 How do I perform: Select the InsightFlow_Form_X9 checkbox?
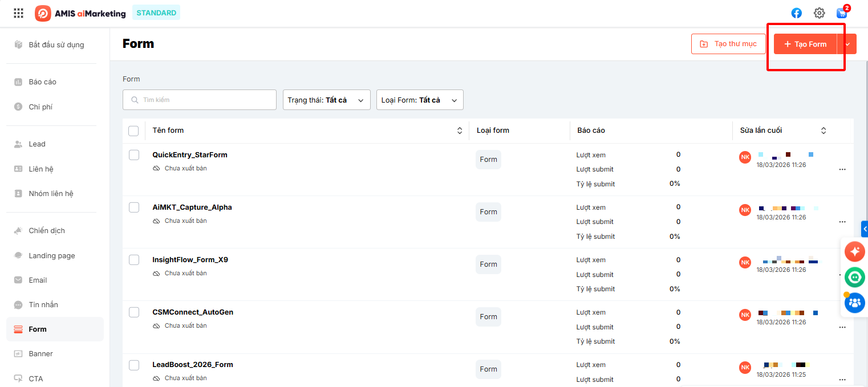pos(134,260)
